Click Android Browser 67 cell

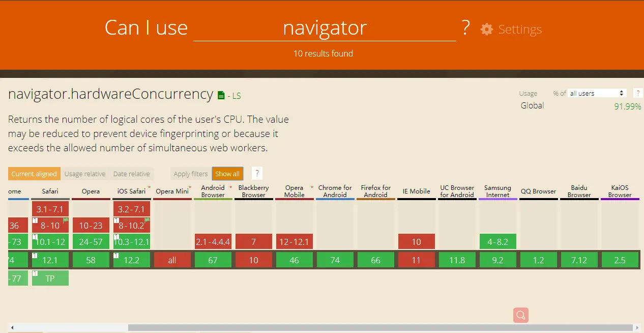213,260
